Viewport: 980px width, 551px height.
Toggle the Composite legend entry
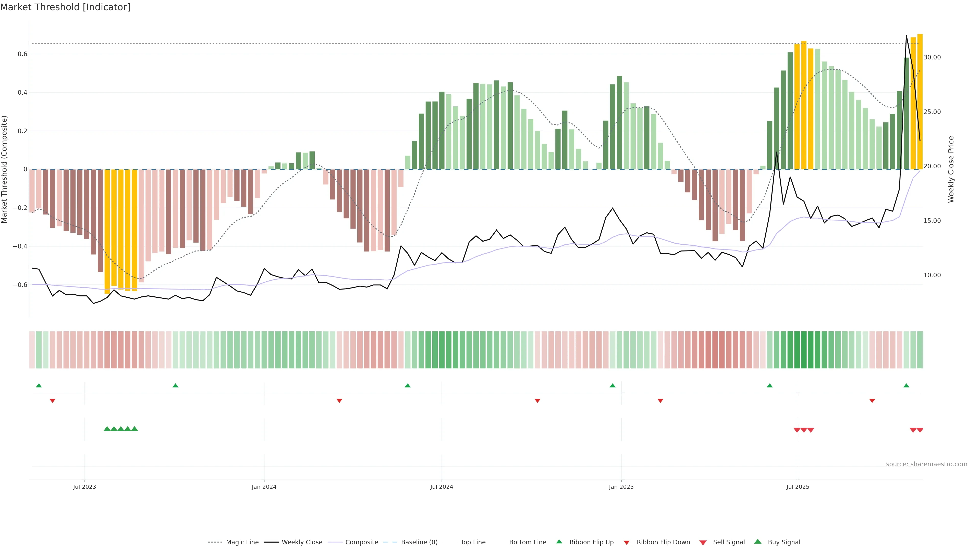tap(361, 542)
